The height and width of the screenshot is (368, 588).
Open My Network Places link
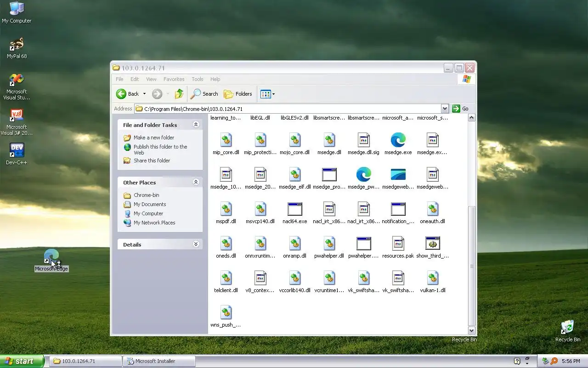(x=154, y=223)
